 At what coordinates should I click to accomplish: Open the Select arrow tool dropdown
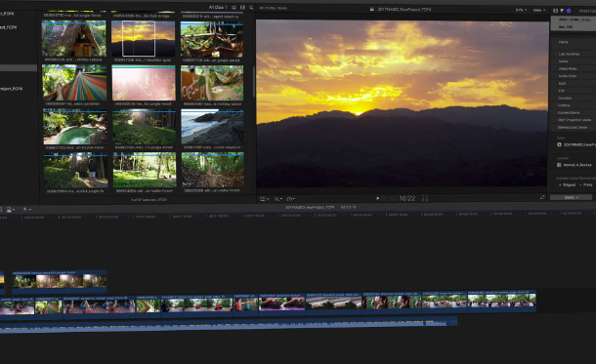pos(26,209)
